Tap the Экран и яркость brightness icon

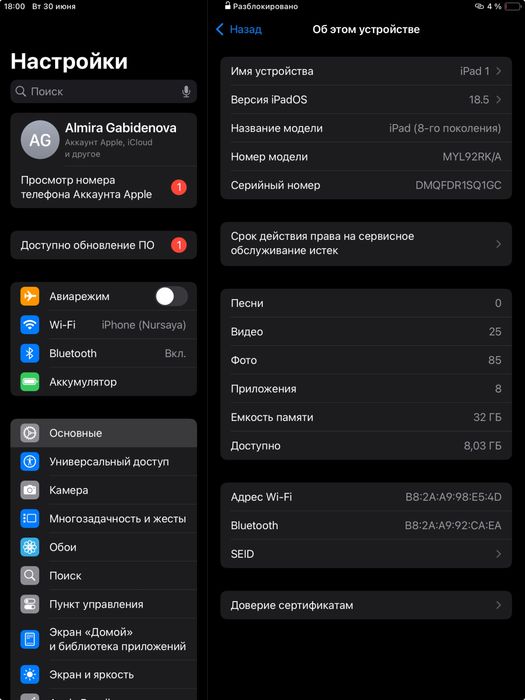(30, 675)
